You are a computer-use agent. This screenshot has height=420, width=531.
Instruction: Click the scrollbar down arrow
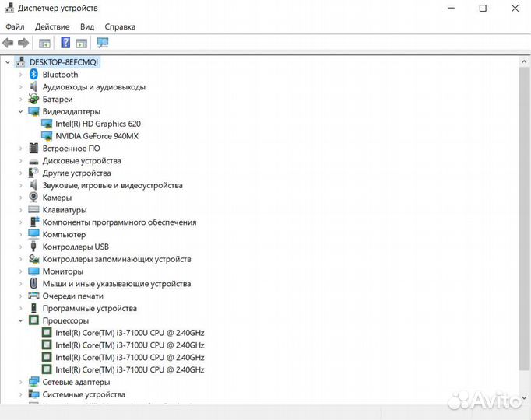coord(524,398)
